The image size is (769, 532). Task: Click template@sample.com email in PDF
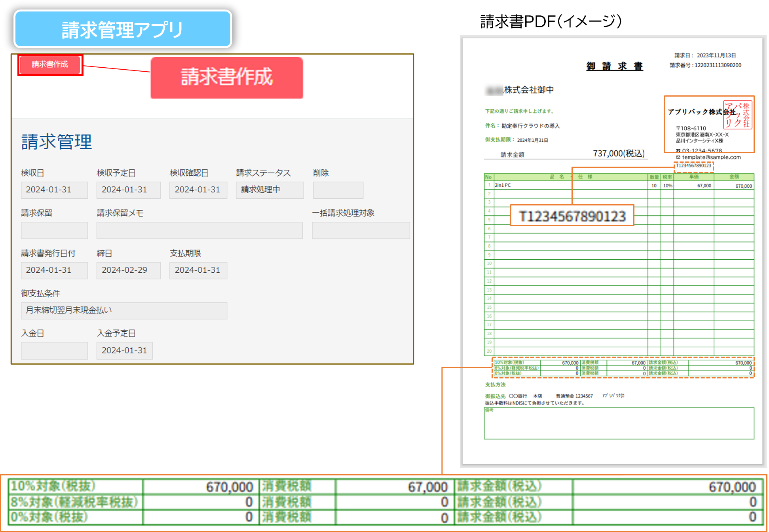click(x=708, y=157)
